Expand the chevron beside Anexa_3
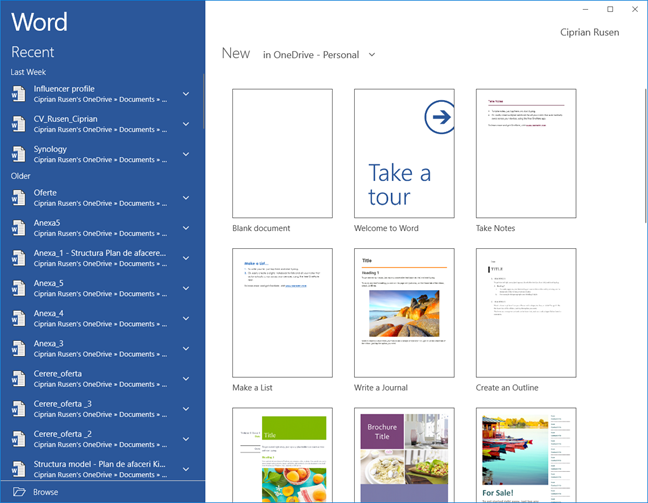The image size is (648, 503). (x=186, y=349)
